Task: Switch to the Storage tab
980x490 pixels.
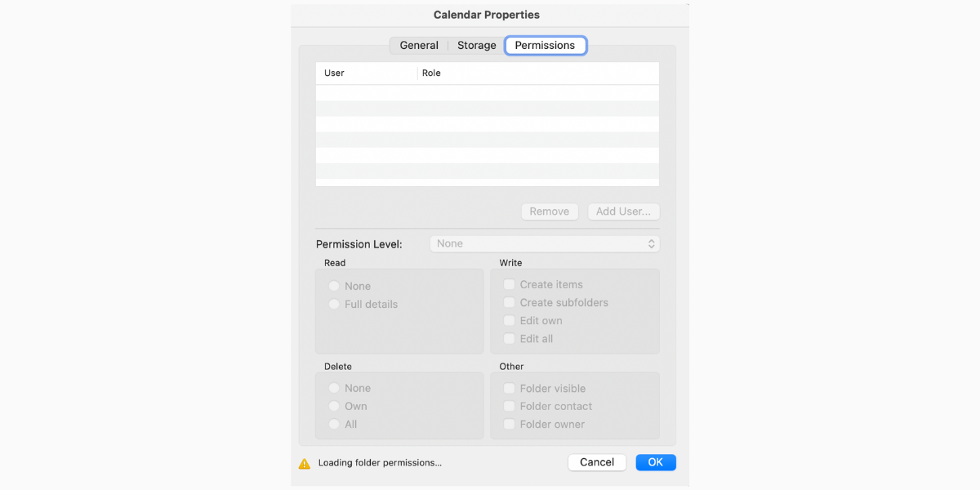Action: tap(476, 45)
